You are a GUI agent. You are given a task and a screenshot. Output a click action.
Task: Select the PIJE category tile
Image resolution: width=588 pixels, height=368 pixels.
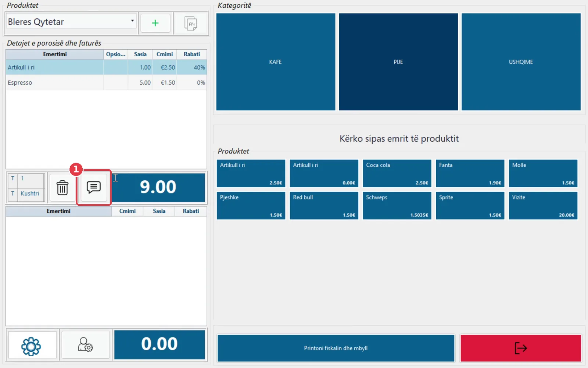[398, 62]
